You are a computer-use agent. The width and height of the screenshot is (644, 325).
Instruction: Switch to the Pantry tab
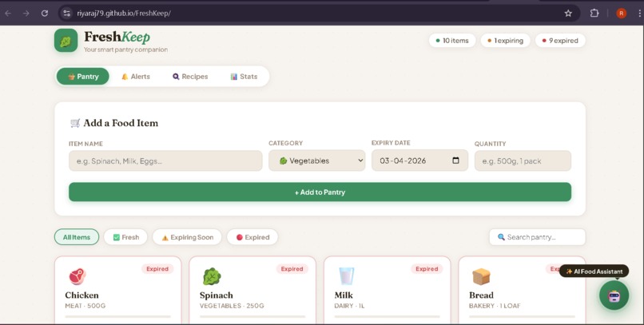tap(83, 77)
